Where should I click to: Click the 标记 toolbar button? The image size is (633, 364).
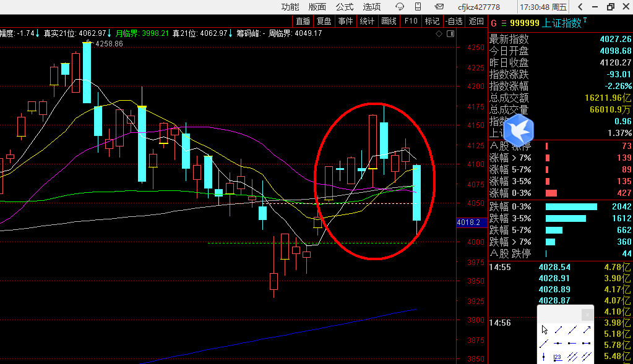432,21
